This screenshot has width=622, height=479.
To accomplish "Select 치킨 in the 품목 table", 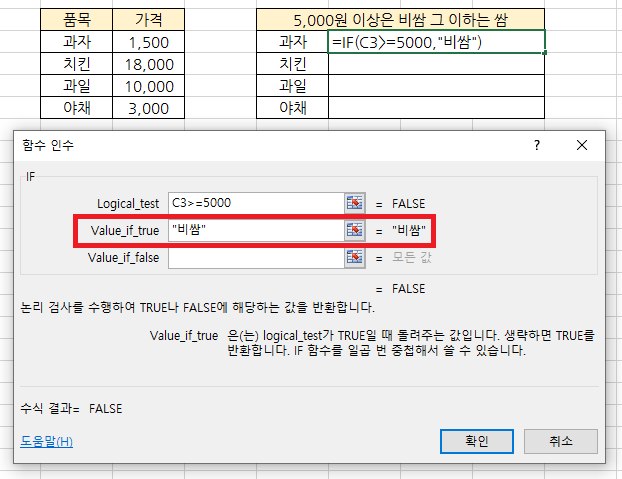I will tap(77, 63).
